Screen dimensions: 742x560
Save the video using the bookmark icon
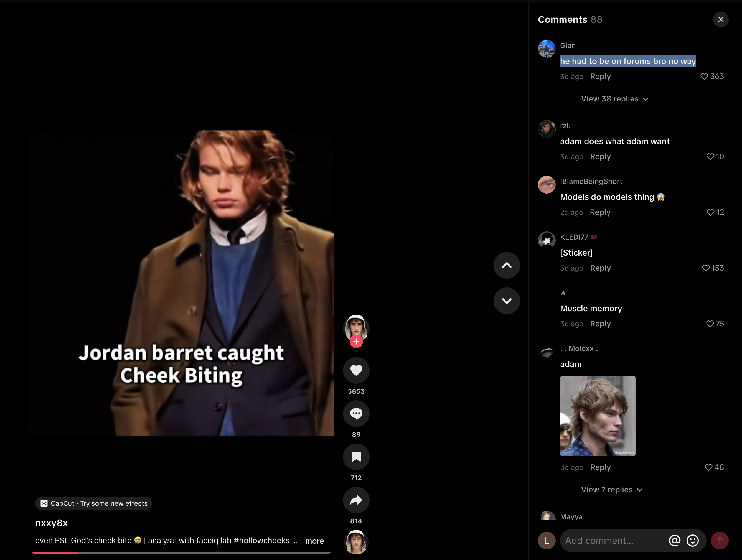(x=356, y=457)
